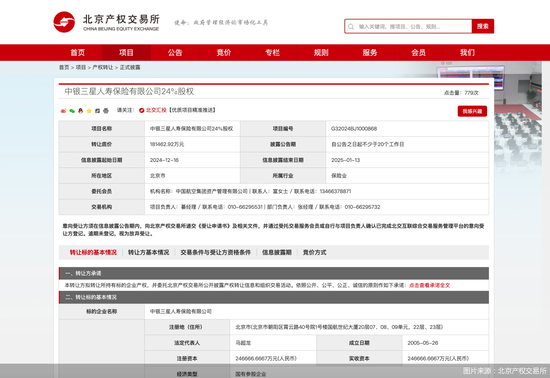Click the 实收资本 amount 246666.6667万元

pos(438,359)
